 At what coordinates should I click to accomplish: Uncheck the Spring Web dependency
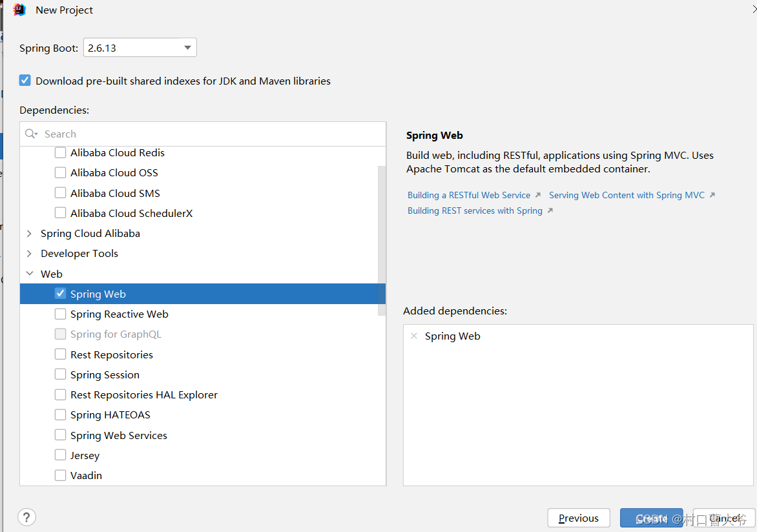pos(60,294)
